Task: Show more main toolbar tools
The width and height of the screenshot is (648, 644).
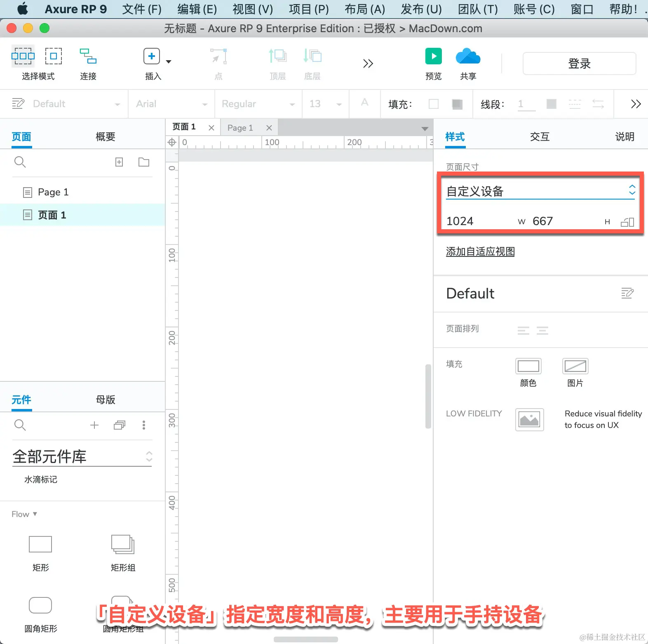Action: coord(368,63)
